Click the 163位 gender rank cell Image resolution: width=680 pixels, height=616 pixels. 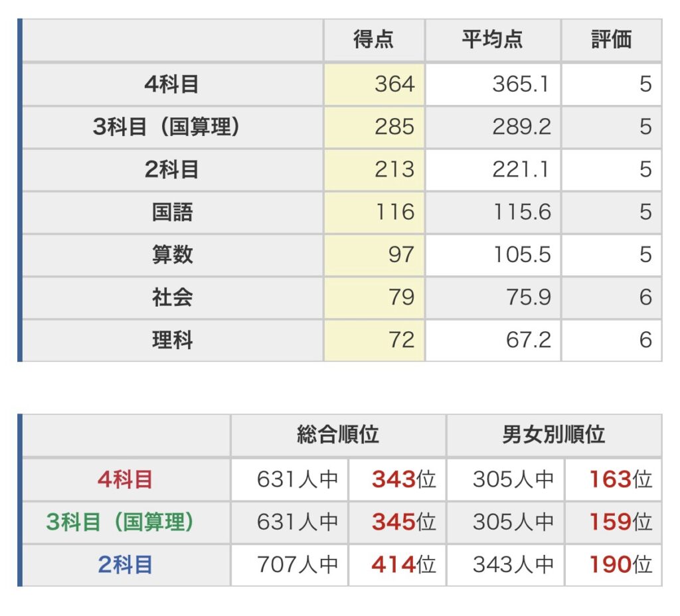tap(620, 479)
